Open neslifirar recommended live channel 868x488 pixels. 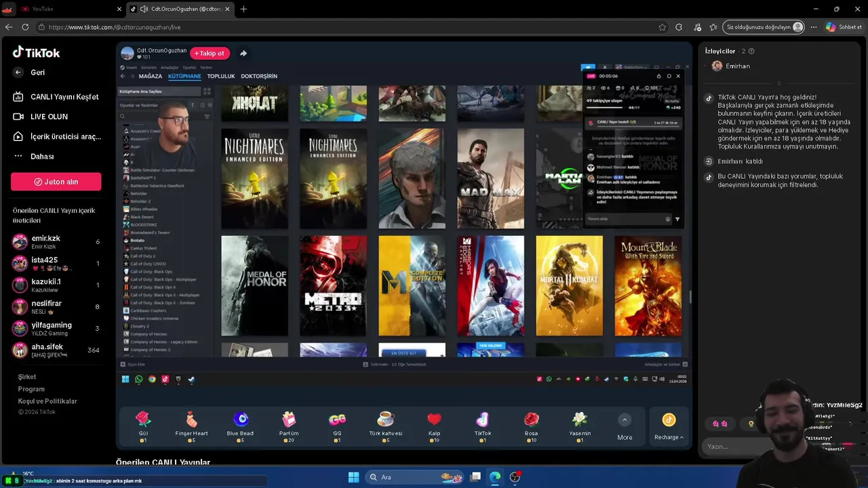coord(56,307)
